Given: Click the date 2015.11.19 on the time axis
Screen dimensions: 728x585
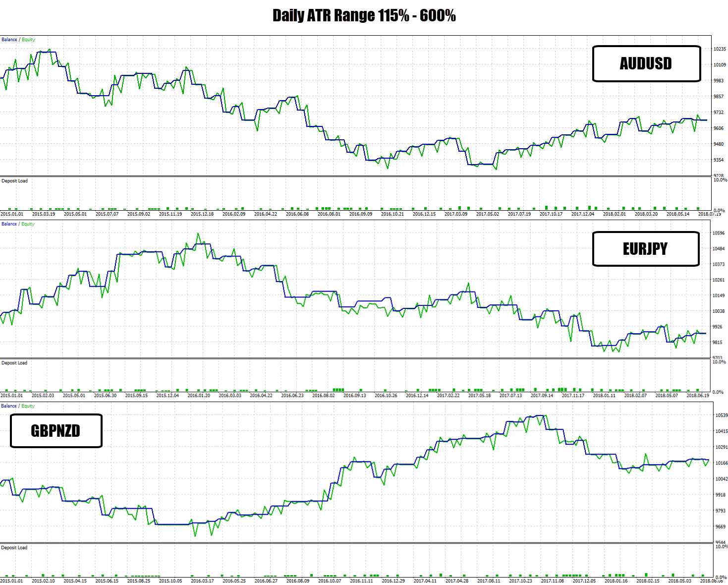Looking at the screenshot, I should 170,214.
